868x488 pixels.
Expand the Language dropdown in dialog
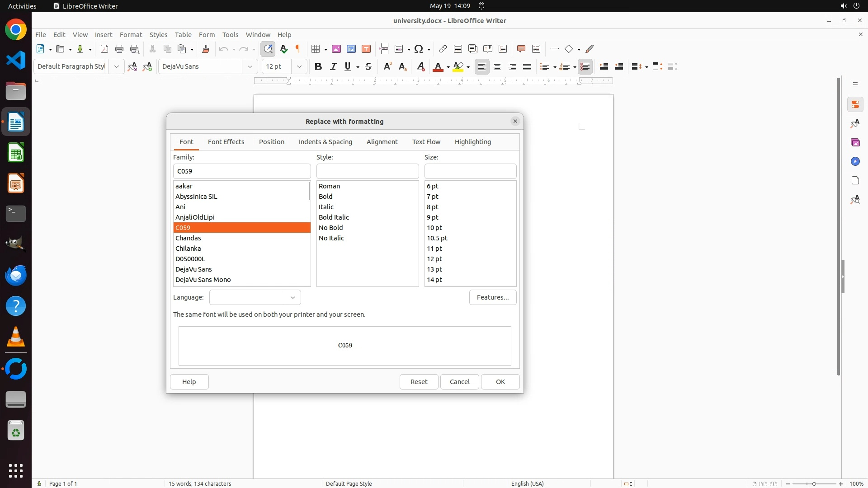point(293,297)
